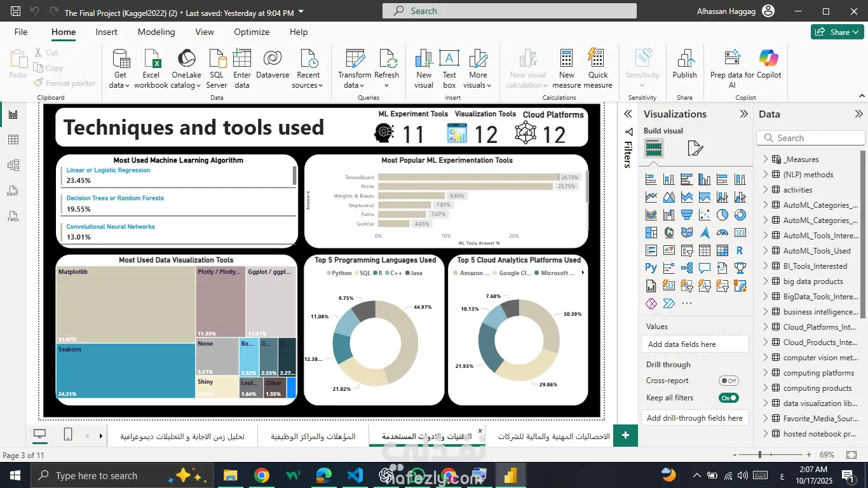The width and height of the screenshot is (868, 488).
Task: Expand the activities table in Data pane
Action: coord(766,189)
